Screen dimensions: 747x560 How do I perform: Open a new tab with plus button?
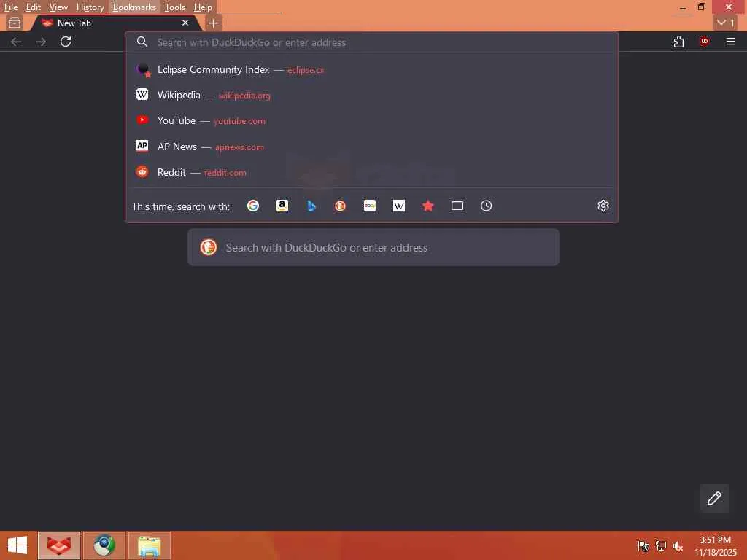coord(214,23)
